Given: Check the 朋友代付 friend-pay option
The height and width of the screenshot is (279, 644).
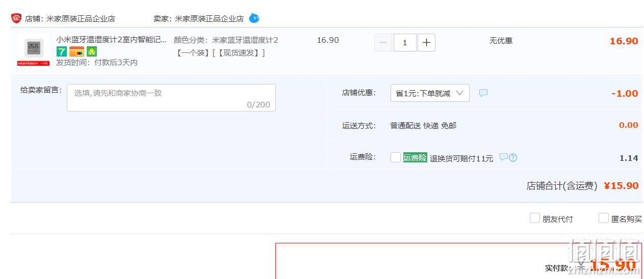Looking at the screenshot, I should pyautogui.click(x=535, y=218).
